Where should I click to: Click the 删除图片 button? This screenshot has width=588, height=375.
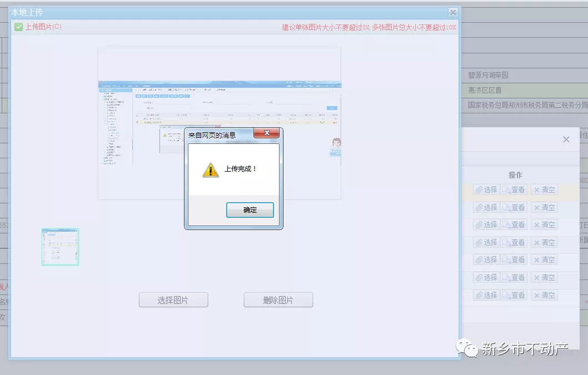click(278, 300)
